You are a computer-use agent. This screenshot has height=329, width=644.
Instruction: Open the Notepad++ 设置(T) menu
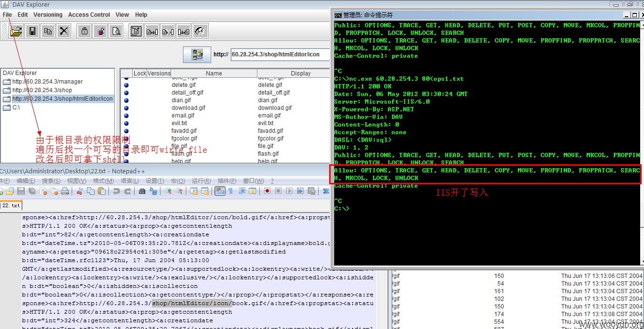tap(155, 181)
